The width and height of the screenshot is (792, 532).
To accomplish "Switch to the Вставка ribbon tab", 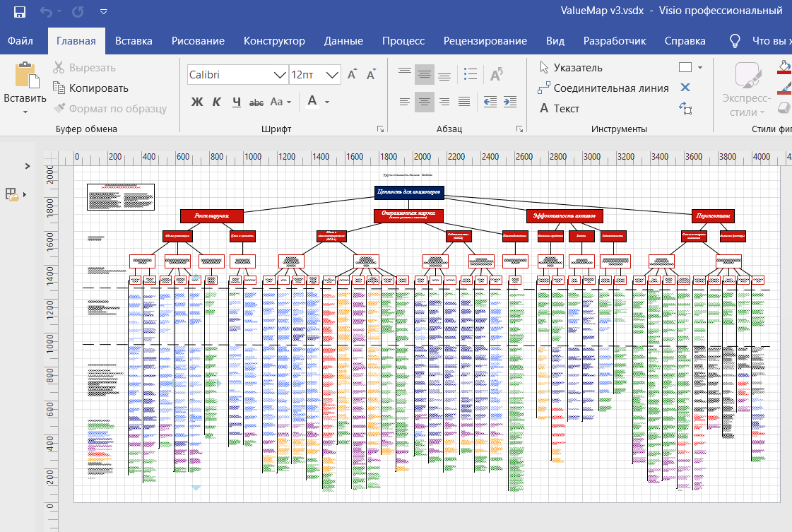I will pos(134,41).
